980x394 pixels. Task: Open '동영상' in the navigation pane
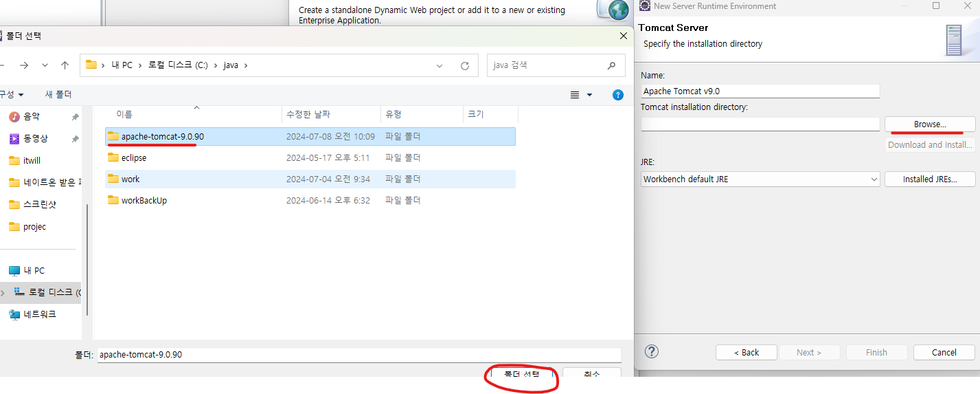coord(36,138)
